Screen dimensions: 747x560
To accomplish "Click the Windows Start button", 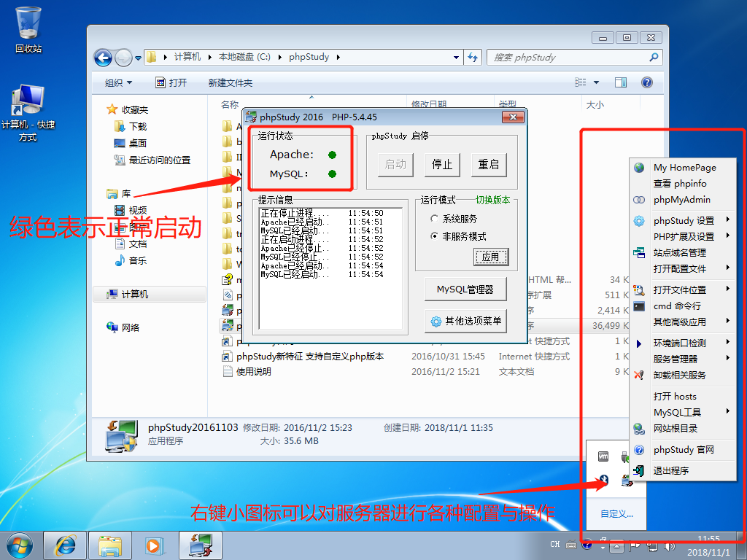I will (19, 545).
